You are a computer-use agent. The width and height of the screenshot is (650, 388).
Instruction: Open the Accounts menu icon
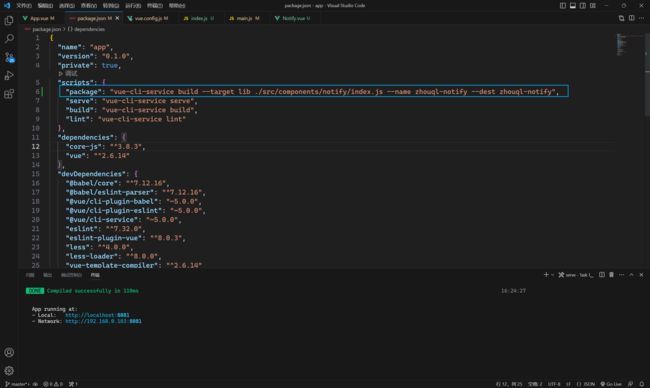tap(9, 352)
